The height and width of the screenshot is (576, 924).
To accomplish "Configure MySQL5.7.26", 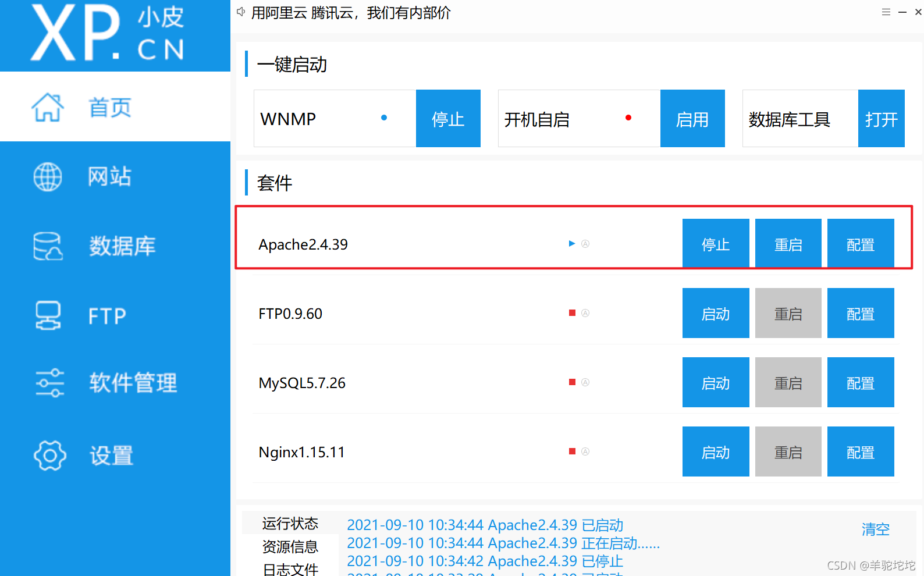I will 861,382.
